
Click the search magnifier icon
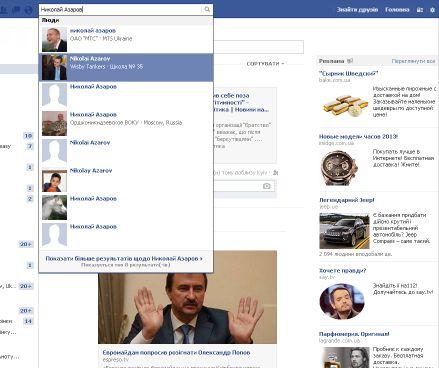tap(207, 9)
